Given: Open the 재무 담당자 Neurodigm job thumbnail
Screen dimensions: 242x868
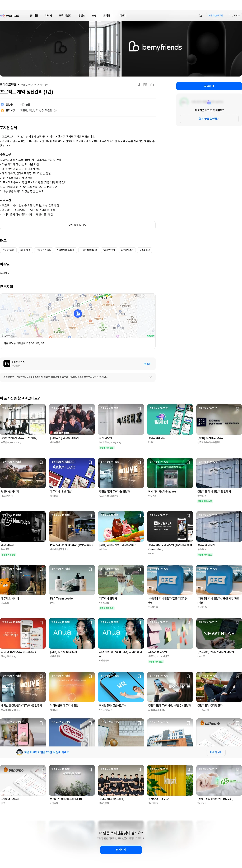Looking at the screenshot, I should pos(22,526).
